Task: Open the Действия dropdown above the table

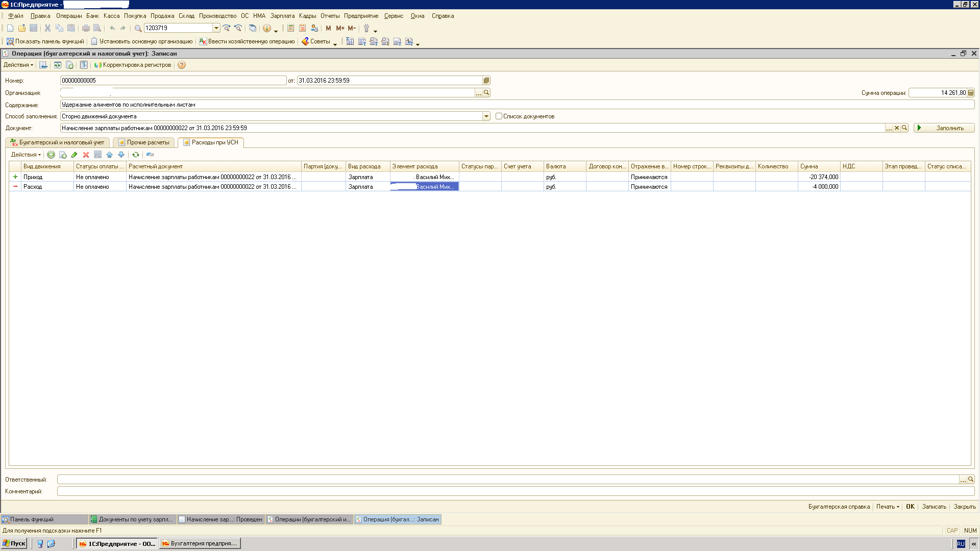Action: pyautogui.click(x=26, y=155)
